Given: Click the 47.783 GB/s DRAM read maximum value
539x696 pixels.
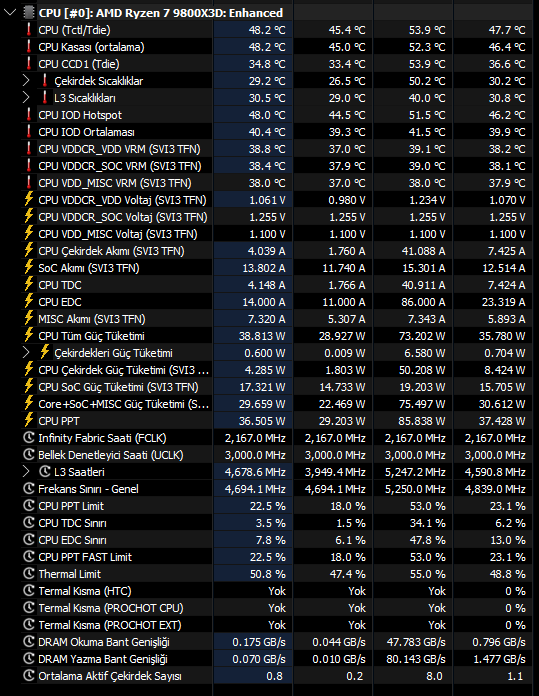Looking at the screenshot, I should pyautogui.click(x=416, y=642).
